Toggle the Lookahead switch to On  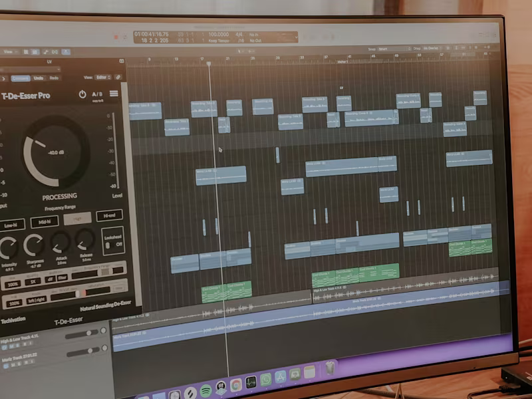(108, 244)
